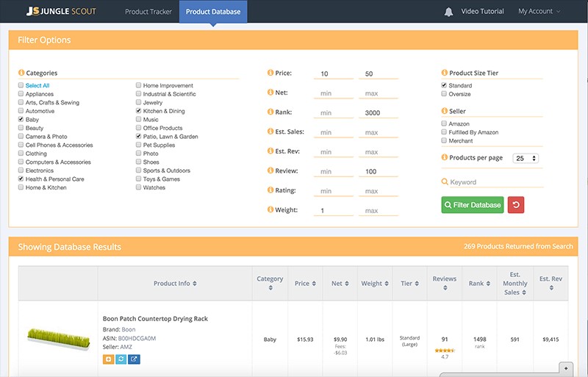Viewport: 588px width, 377px height.
Task: Enable the Oversize size tier checkbox
Action: click(444, 94)
